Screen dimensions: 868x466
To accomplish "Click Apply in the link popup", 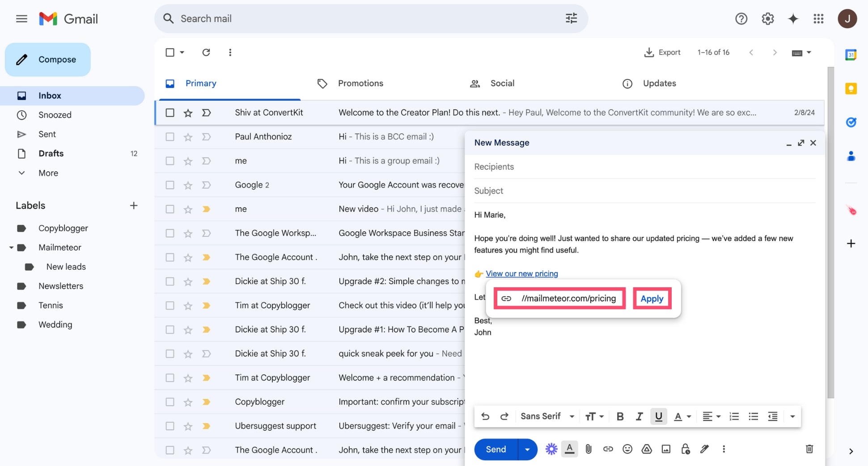I will [652, 298].
